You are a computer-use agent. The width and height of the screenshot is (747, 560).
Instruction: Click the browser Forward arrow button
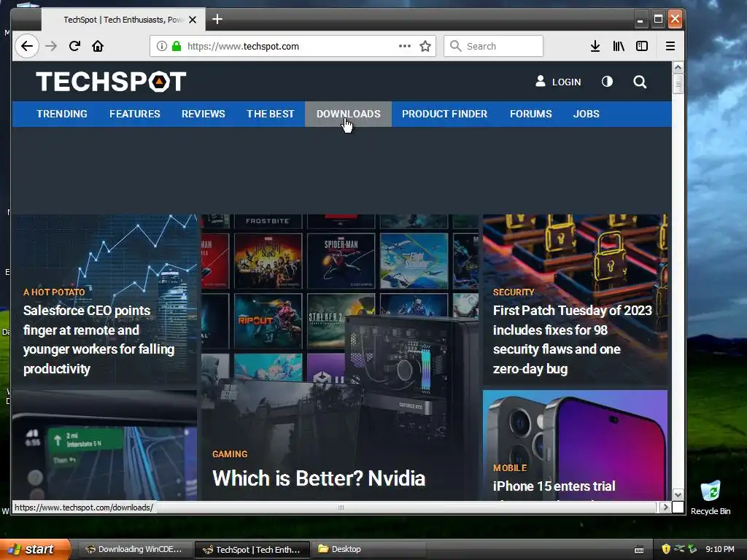[x=51, y=46]
